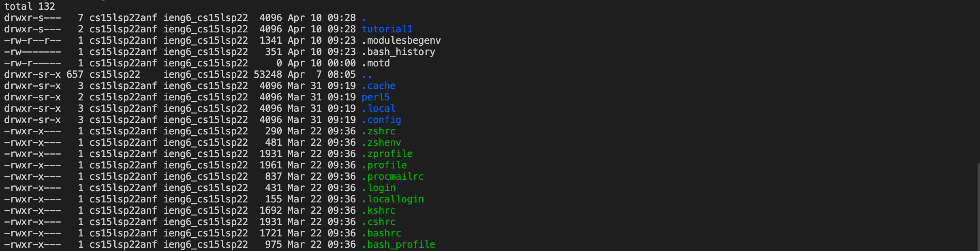This screenshot has width=980, height=251.
Task: Click the .cshrc file name
Action: click(x=379, y=222)
